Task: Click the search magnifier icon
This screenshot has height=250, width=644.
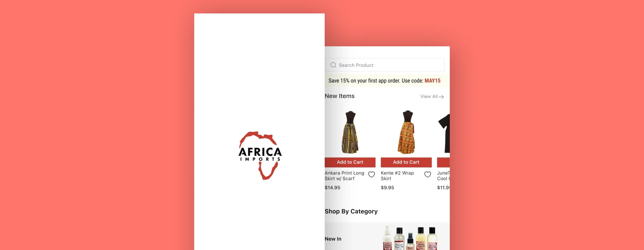Action: pyautogui.click(x=333, y=65)
